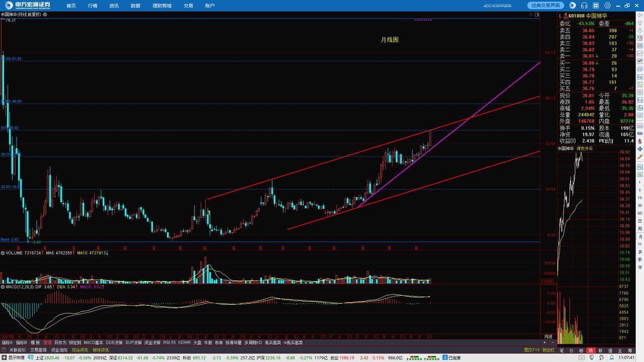The image size is (644, 362).
Task: Click the minus zoom button under chart
Action: click(x=552, y=342)
